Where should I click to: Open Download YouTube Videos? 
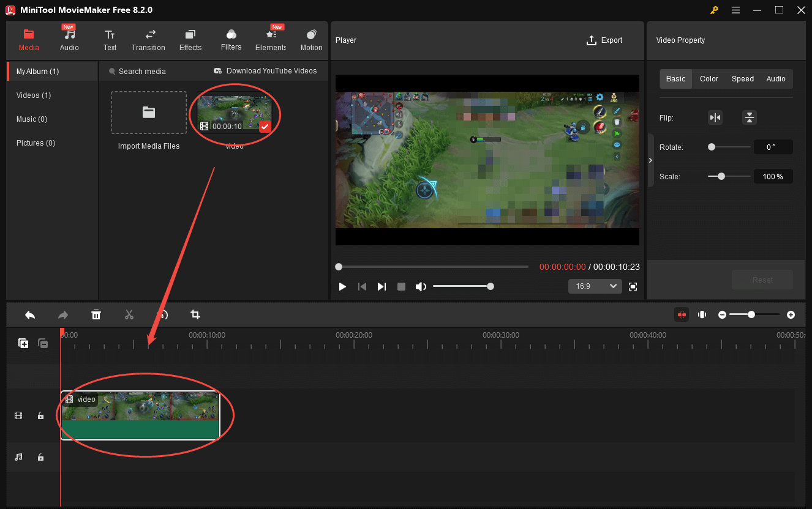(265, 71)
